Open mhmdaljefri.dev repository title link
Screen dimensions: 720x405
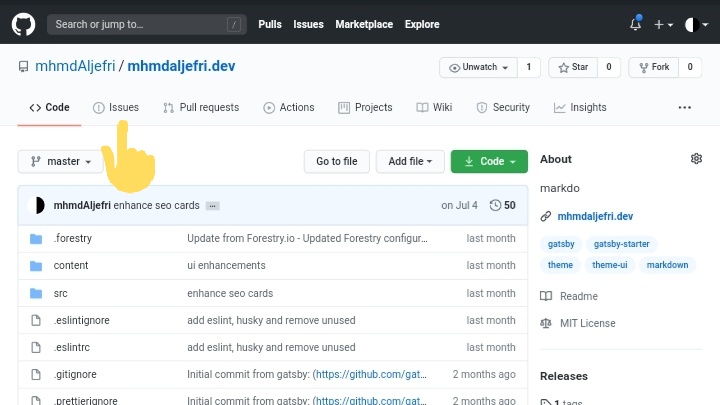(181, 66)
